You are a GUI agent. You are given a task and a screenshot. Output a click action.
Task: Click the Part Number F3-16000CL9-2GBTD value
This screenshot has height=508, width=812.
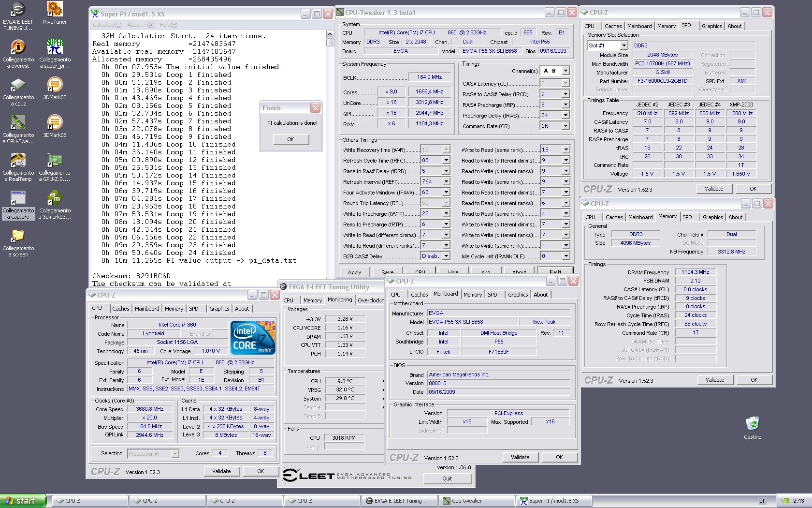coord(662,81)
